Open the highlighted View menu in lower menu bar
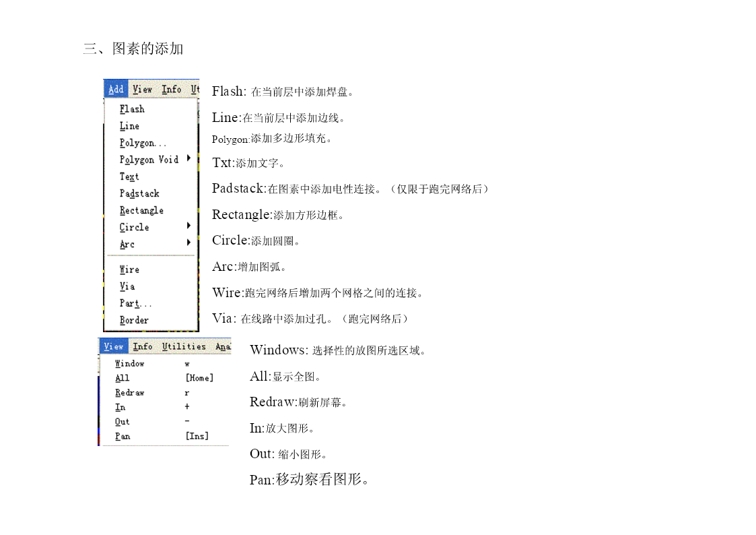Screen dimensions: 756x535 (114, 346)
